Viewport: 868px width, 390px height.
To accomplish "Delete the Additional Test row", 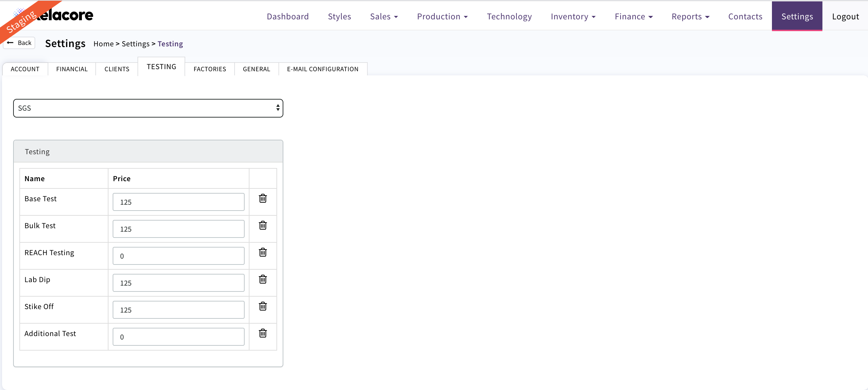I will click(263, 333).
